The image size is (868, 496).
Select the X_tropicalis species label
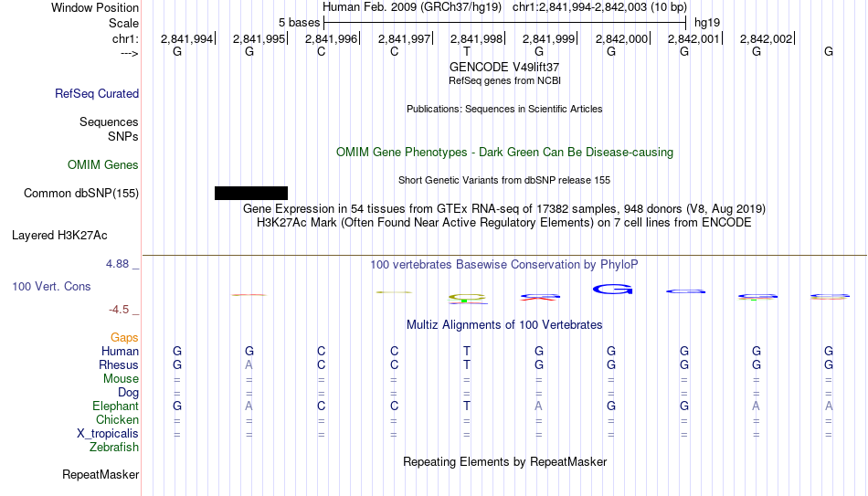[x=108, y=434]
